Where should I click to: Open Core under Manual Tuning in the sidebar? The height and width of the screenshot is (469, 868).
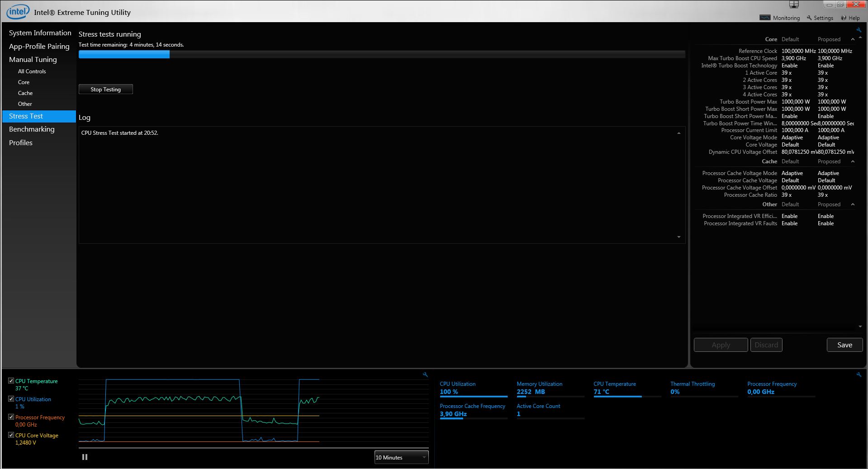(x=24, y=82)
